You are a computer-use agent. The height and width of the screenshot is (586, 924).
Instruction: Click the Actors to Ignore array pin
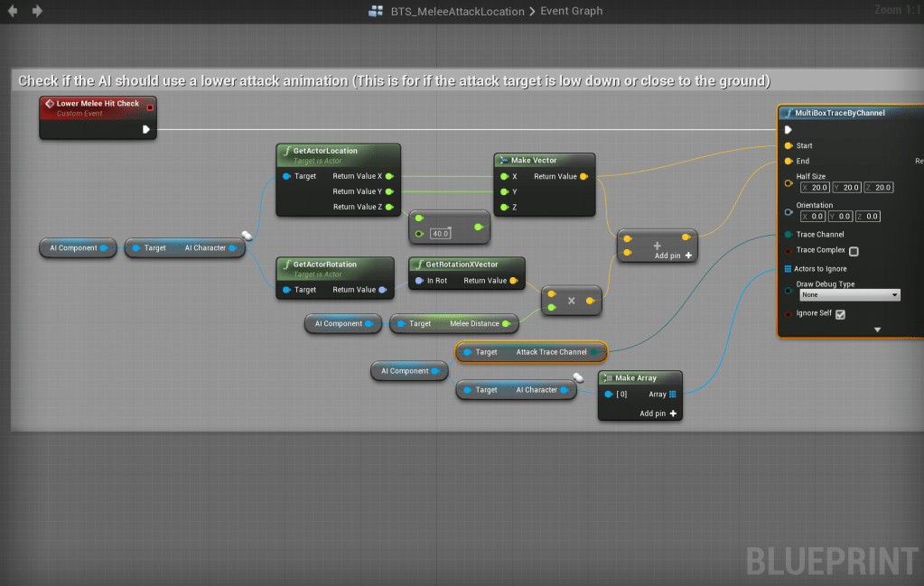click(x=788, y=268)
